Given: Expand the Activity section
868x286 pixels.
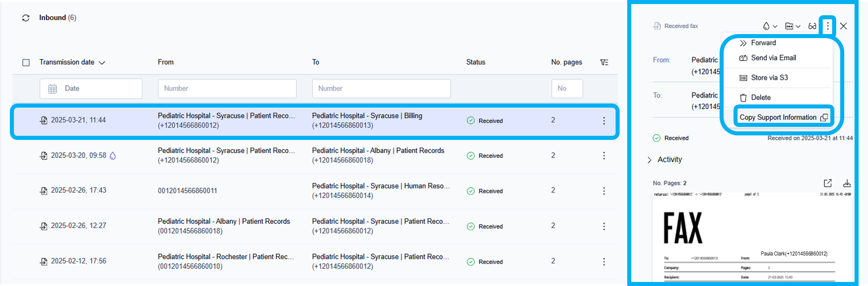Looking at the screenshot, I should (x=650, y=160).
